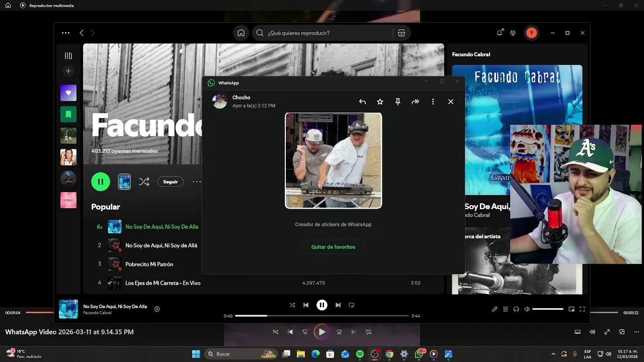This screenshot has width=644, height=362.
Task: Open media player subtitles and captions
Action: tap(578, 332)
